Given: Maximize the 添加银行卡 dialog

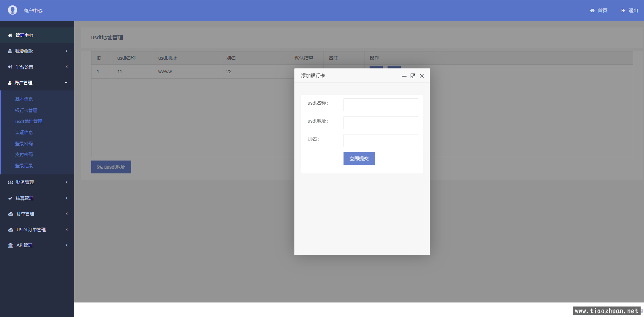Looking at the screenshot, I should (x=413, y=76).
